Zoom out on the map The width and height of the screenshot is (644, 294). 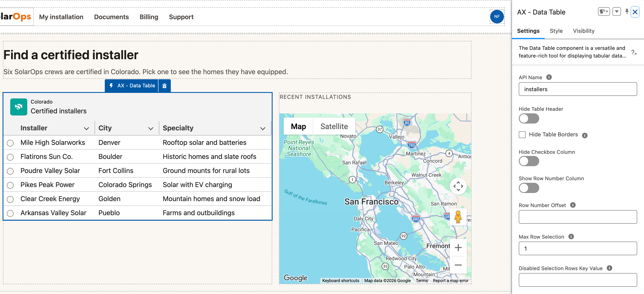tap(458, 265)
